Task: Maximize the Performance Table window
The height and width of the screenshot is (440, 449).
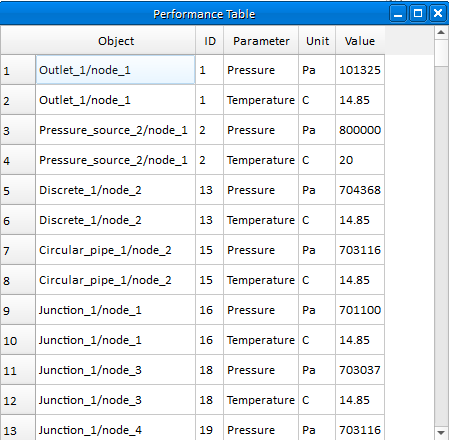Action: (418, 14)
